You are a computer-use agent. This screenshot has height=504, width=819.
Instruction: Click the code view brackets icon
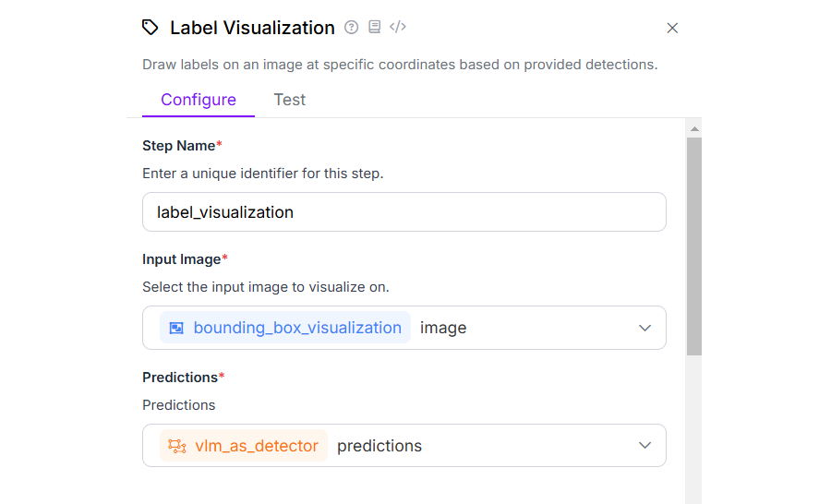point(398,28)
